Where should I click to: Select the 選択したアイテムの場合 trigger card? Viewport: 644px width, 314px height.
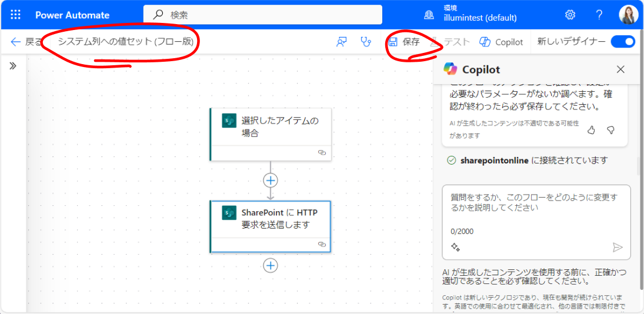pyautogui.click(x=271, y=134)
